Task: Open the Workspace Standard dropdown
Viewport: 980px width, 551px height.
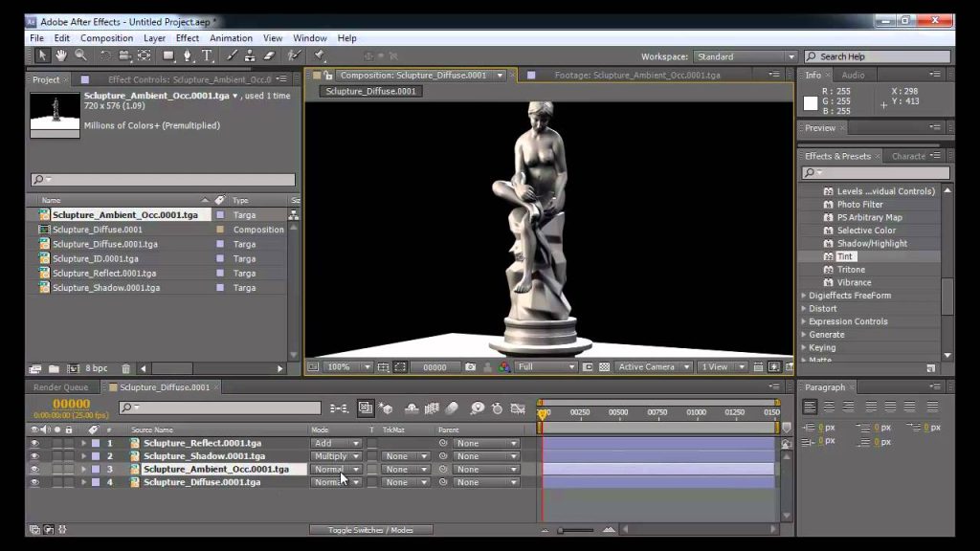Action: pos(745,56)
